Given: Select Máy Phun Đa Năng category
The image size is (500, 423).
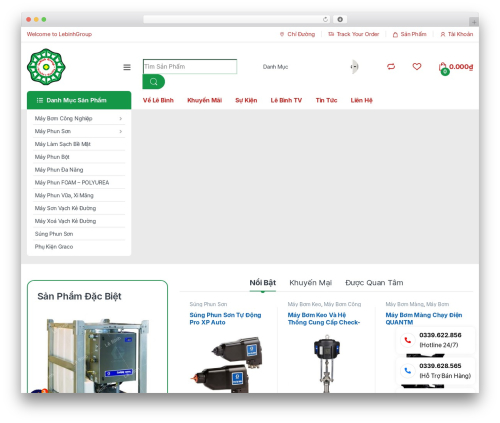Looking at the screenshot, I should (x=59, y=170).
